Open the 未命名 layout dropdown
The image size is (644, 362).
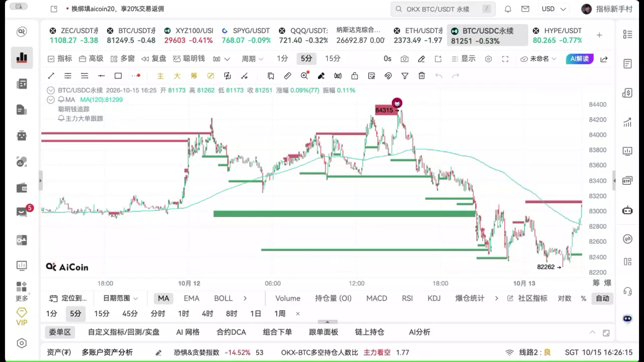click(538, 59)
